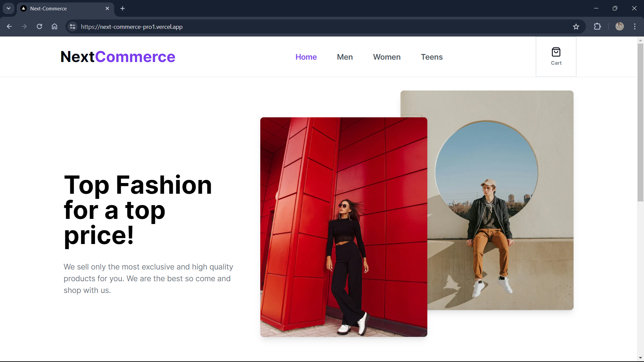Open a new browser tab
Image resolution: width=644 pixels, height=362 pixels.
pos(123,8)
